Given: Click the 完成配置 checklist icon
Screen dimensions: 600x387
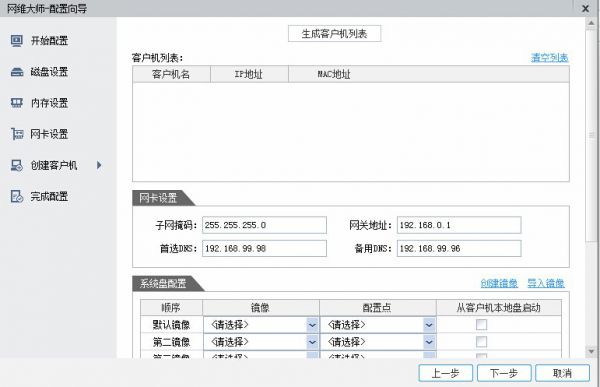Looking at the screenshot, I should point(16,196).
